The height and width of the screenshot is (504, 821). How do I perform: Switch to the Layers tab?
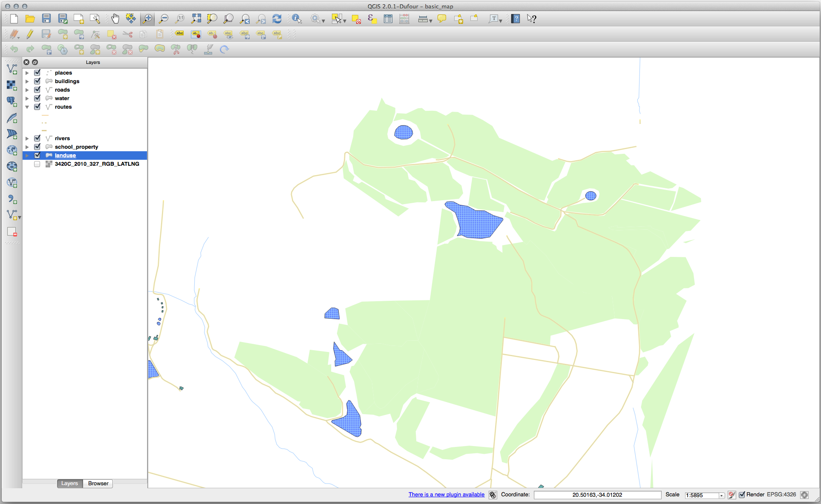(69, 484)
